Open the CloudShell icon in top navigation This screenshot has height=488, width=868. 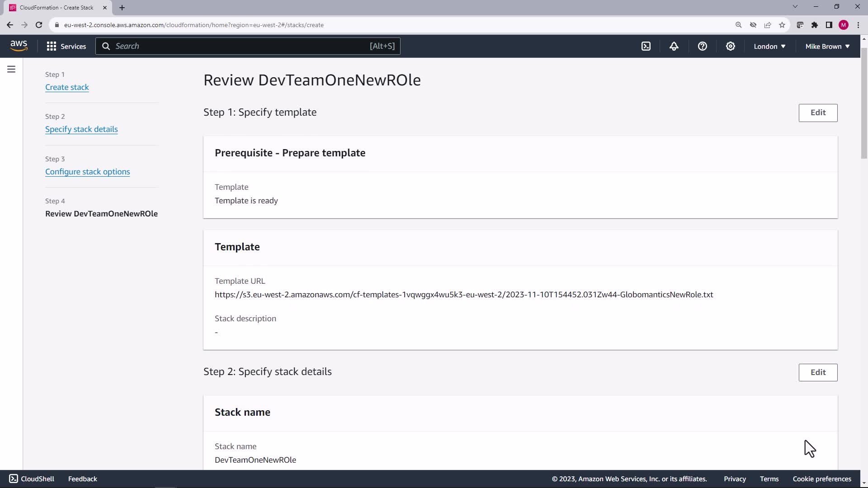click(646, 46)
